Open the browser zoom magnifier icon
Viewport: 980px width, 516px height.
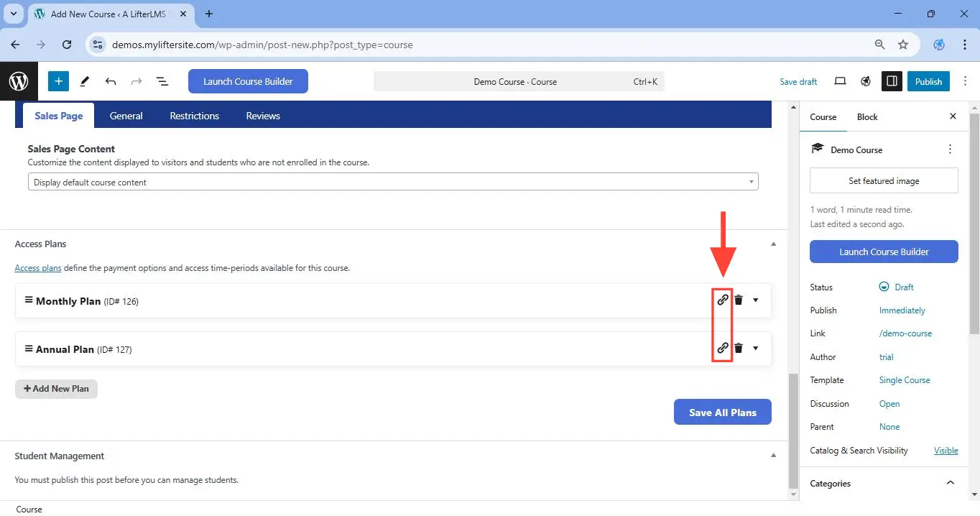(879, 45)
